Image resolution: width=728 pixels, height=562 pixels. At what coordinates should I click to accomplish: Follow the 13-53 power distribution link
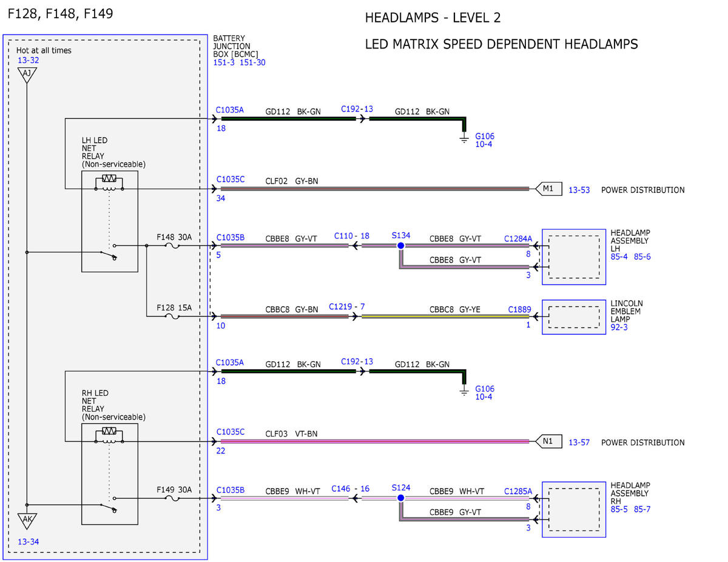click(x=579, y=190)
